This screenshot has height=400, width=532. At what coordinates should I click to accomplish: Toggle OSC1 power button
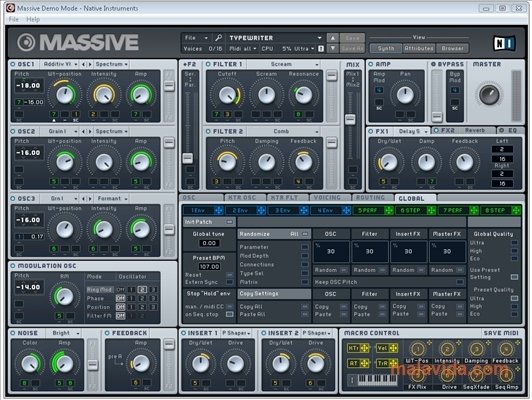click(13, 64)
